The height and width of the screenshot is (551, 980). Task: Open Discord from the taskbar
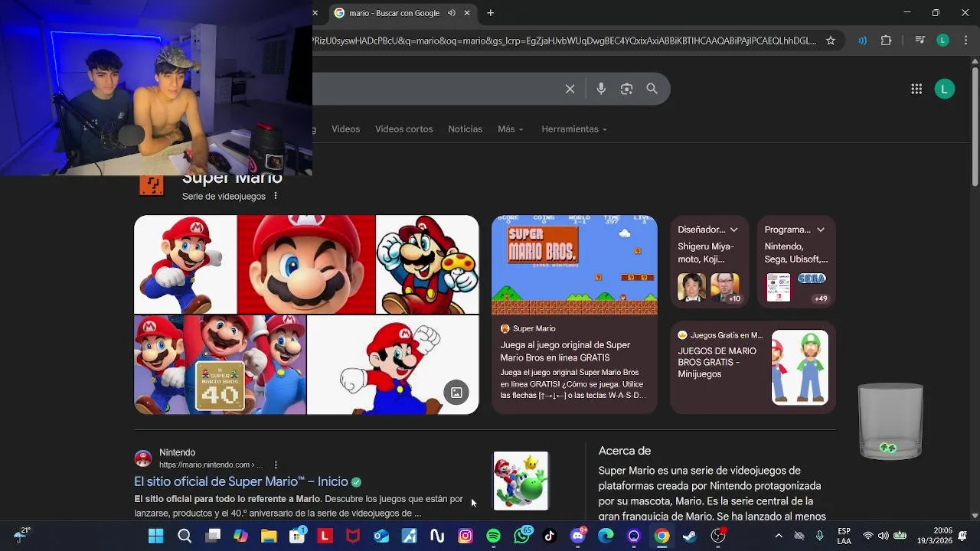click(578, 536)
